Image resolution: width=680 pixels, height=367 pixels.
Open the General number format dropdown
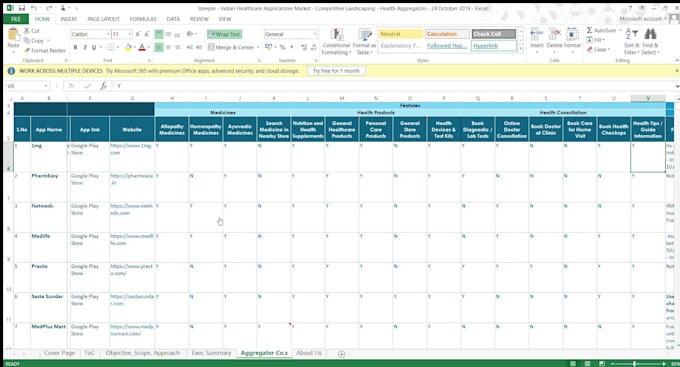pos(315,34)
